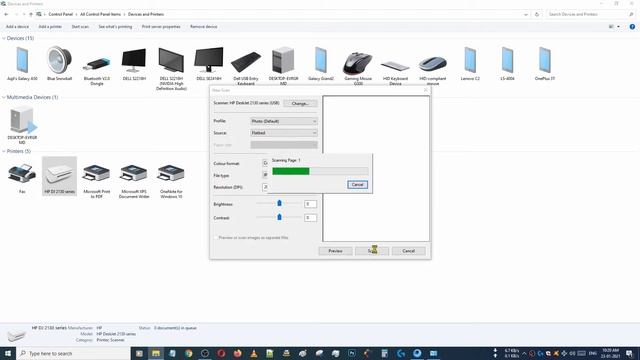The width and height of the screenshot is (640, 360).
Task: Open the view options dropdown arrow
Action: point(618,27)
